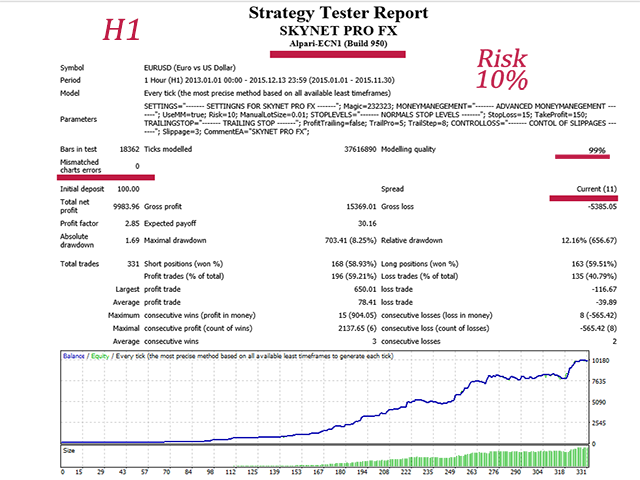Image resolution: width=640 pixels, height=480 pixels.
Task: Click the Long positions value 163 (59.51%)
Action: pyautogui.click(x=594, y=264)
